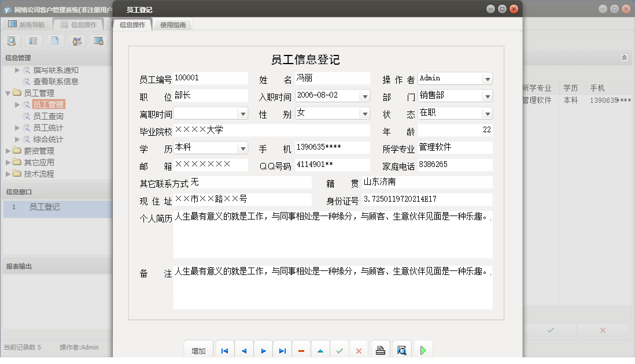This screenshot has height=364, width=635.
Task: Jump to the first employee record
Action: coord(224,351)
